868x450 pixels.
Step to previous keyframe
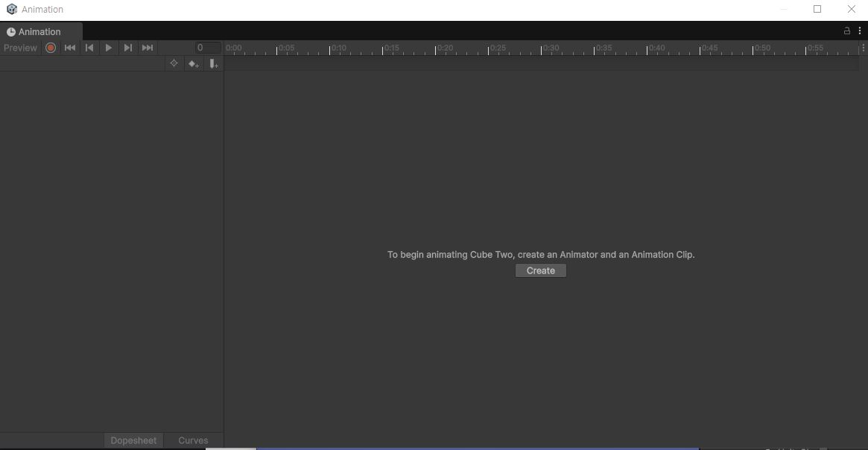[x=89, y=48]
